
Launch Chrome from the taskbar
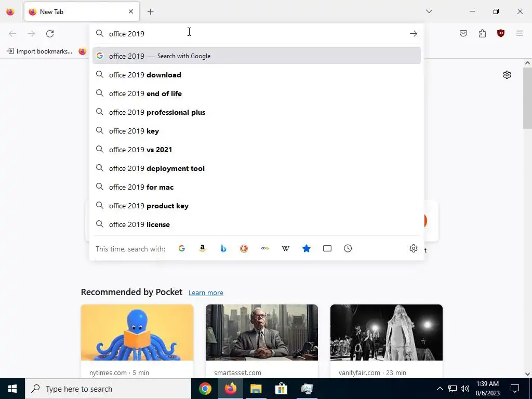205,389
